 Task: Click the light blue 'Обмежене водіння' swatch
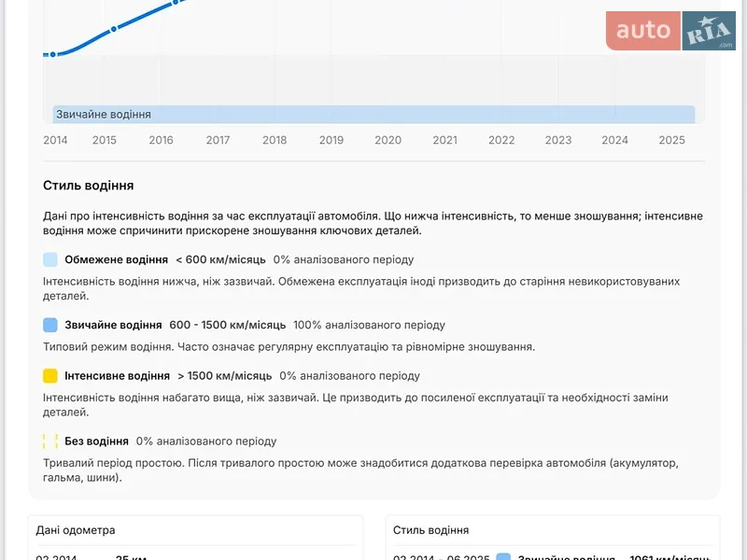(x=50, y=259)
